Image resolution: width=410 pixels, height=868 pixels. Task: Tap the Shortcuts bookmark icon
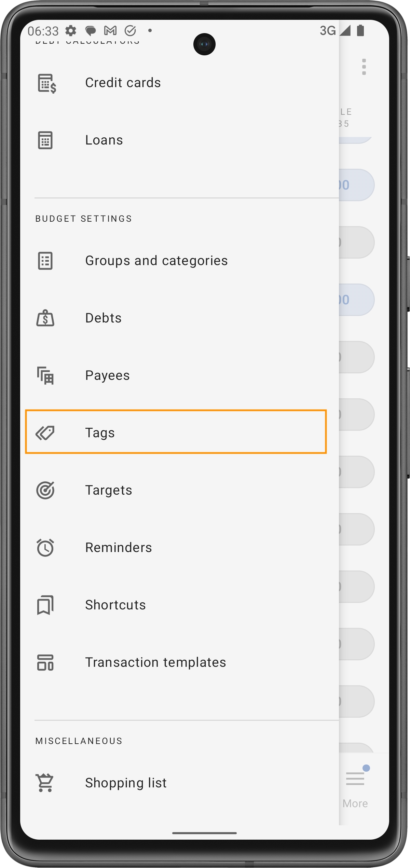point(45,605)
